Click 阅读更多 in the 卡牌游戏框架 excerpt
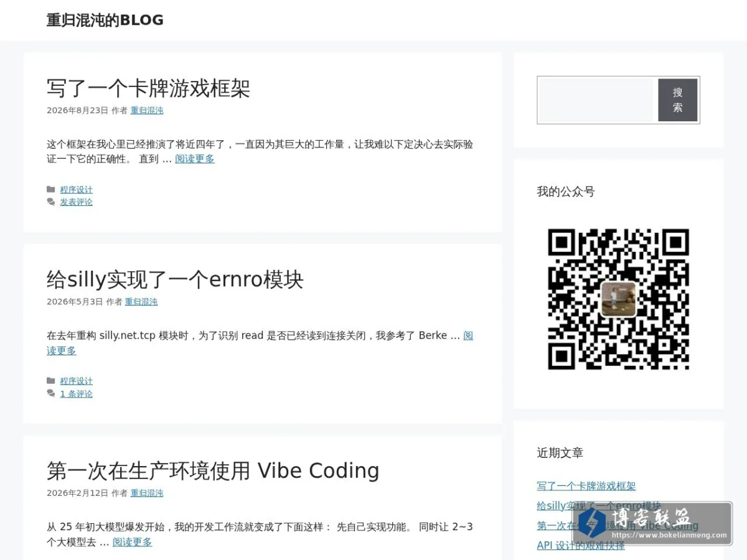 (195, 159)
